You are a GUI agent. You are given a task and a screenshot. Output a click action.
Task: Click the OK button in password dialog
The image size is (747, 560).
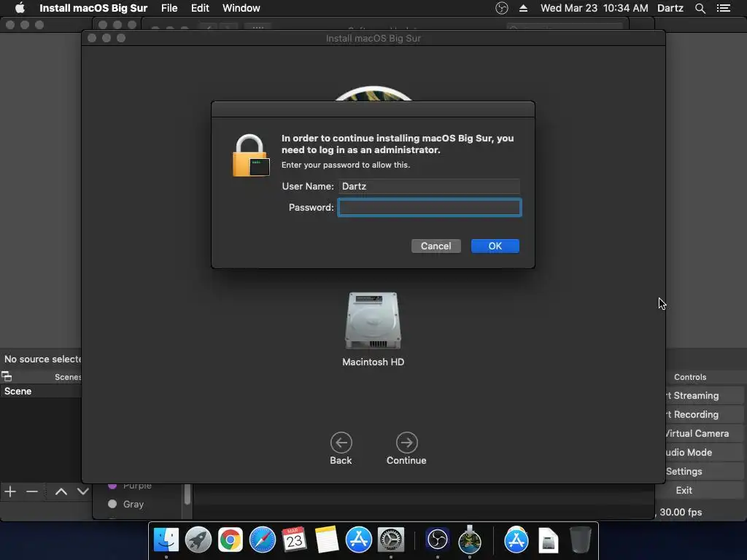(x=495, y=246)
